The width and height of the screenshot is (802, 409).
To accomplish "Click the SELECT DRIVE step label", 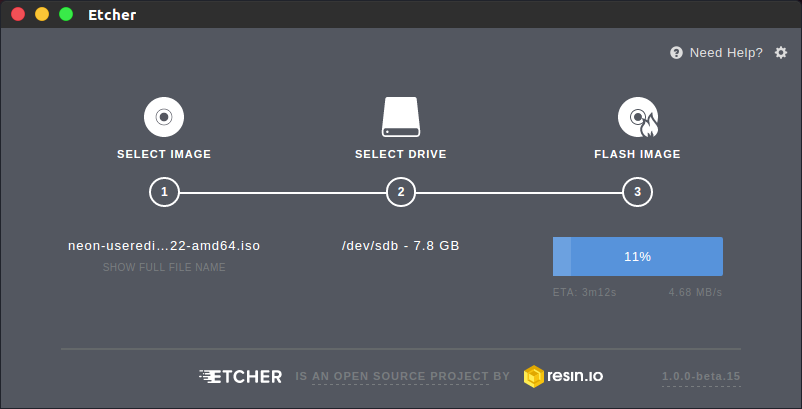I will (400, 154).
